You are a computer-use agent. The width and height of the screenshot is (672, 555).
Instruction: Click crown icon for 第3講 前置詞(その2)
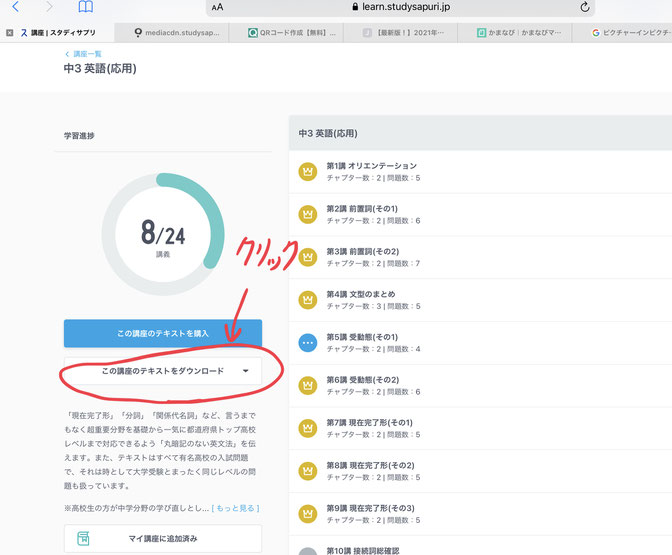click(308, 257)
